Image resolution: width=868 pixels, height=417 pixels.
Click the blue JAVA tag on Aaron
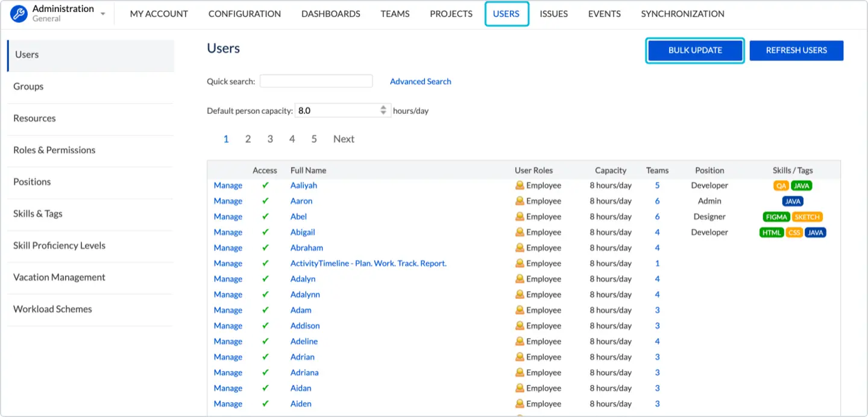click(x=793, y=202)
